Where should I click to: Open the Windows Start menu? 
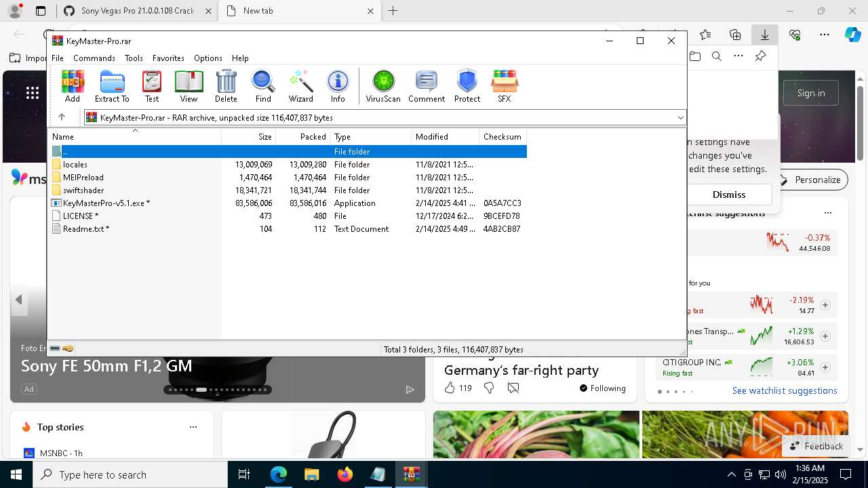coord(16,474)
